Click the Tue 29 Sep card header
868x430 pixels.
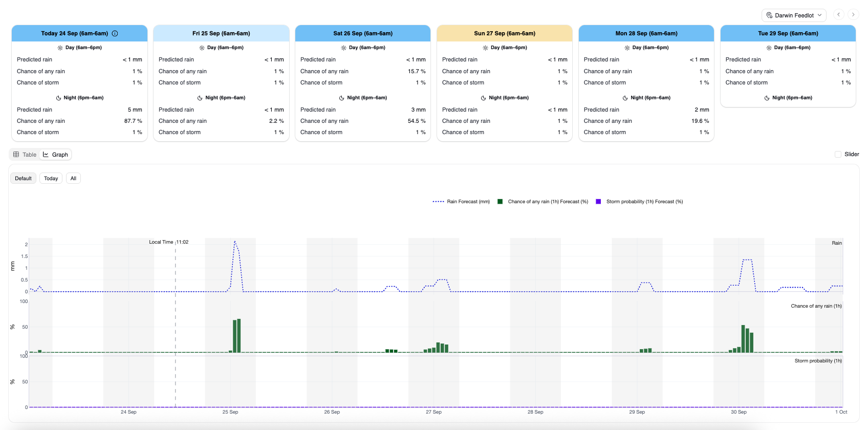(788, 33)
